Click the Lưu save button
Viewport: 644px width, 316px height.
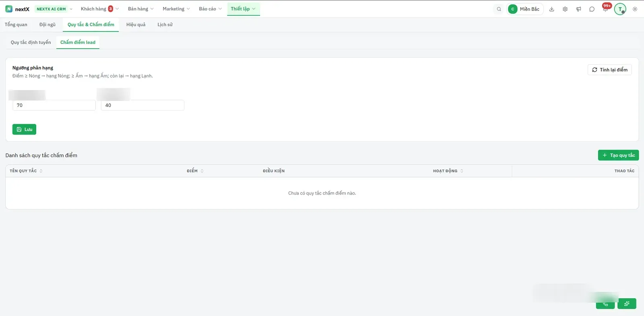24,129
